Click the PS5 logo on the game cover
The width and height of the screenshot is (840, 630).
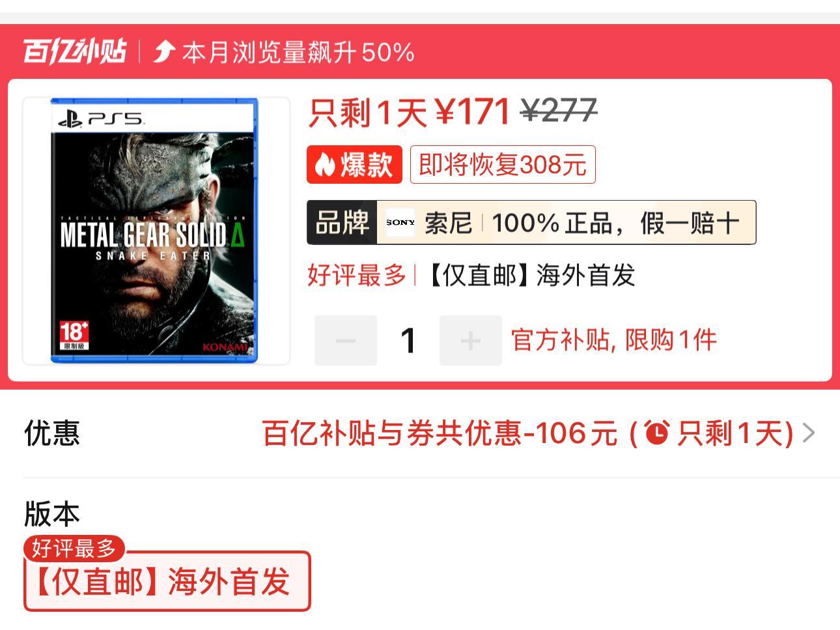click(101, 119)
